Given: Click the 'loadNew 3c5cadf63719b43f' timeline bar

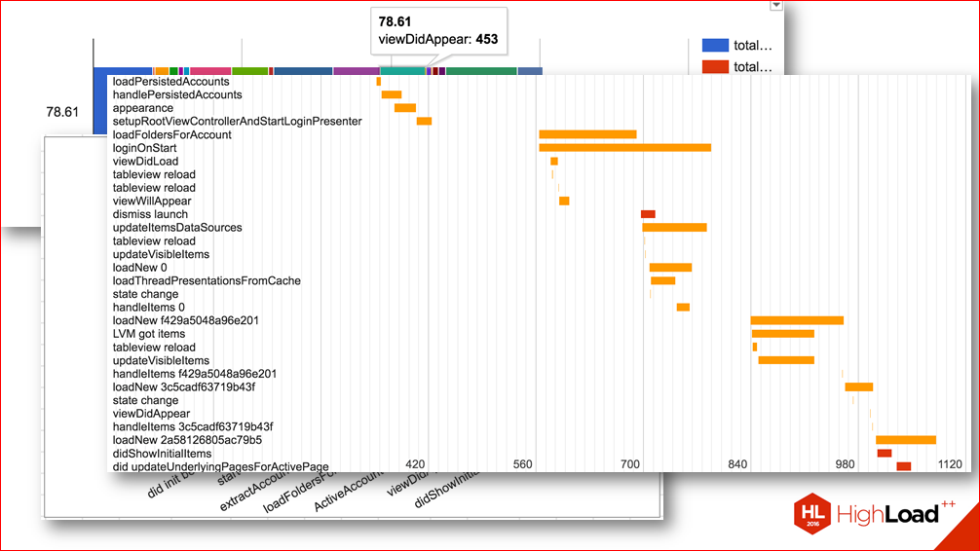Looking at the screenshot, I should 859,386.
